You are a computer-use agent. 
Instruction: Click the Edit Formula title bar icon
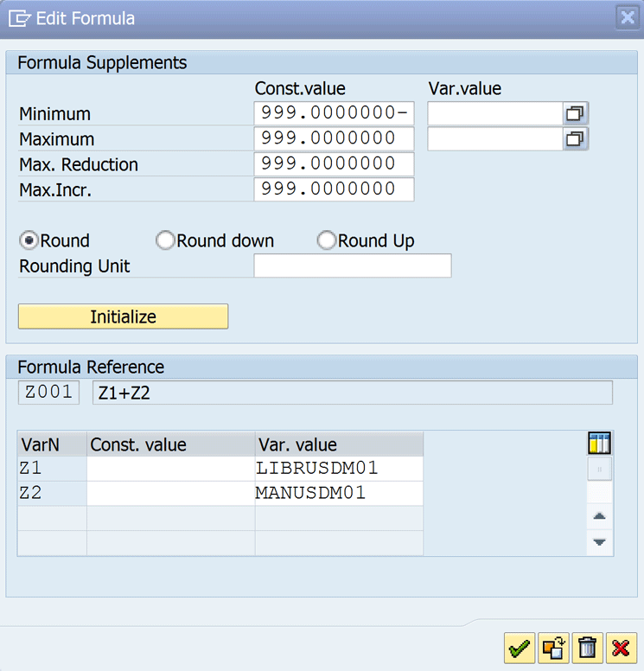pyautogui.click(x=19, y=18)
